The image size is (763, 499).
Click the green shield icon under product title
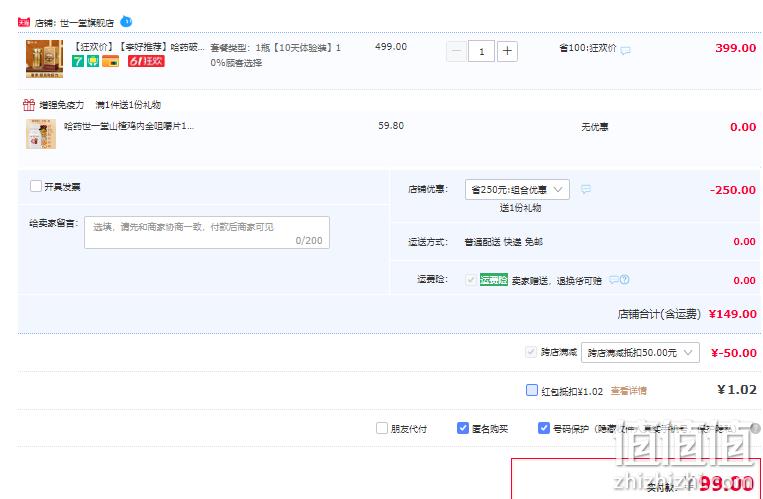(93, 61)
